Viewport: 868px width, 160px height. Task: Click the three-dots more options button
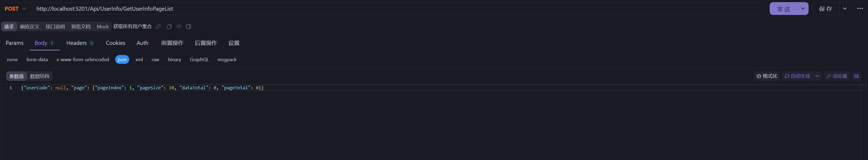pos(860,9)
